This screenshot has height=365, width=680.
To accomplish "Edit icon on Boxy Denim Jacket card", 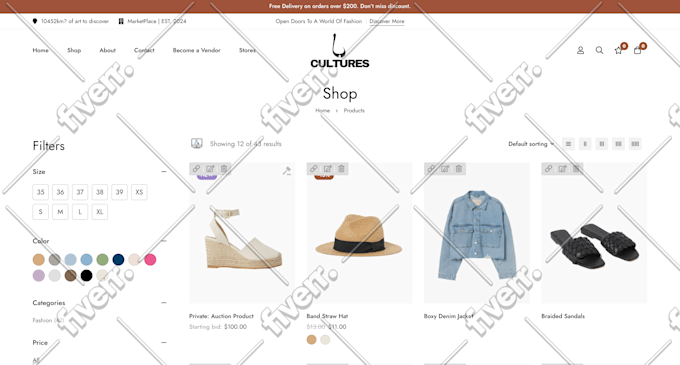I will 445,169.
